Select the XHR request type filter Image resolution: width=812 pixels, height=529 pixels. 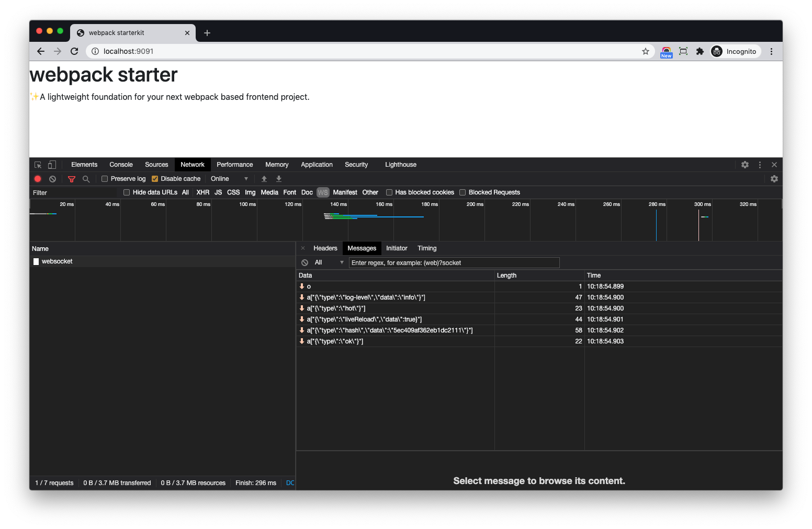tap(202, 192)
